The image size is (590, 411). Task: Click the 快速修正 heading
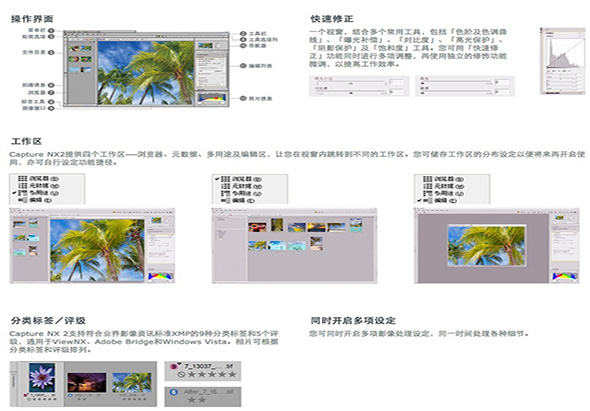click(x=332, y=19)
